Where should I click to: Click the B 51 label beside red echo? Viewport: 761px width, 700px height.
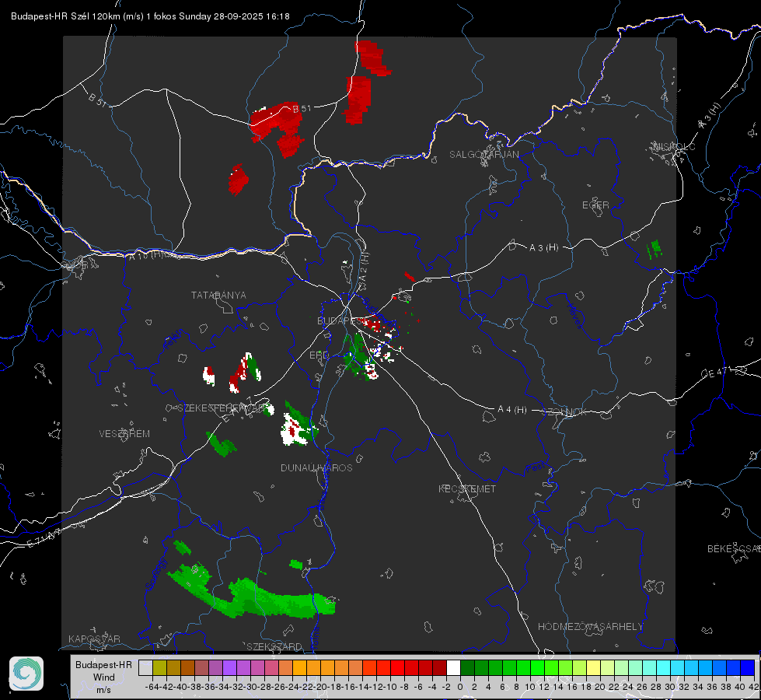302,109
